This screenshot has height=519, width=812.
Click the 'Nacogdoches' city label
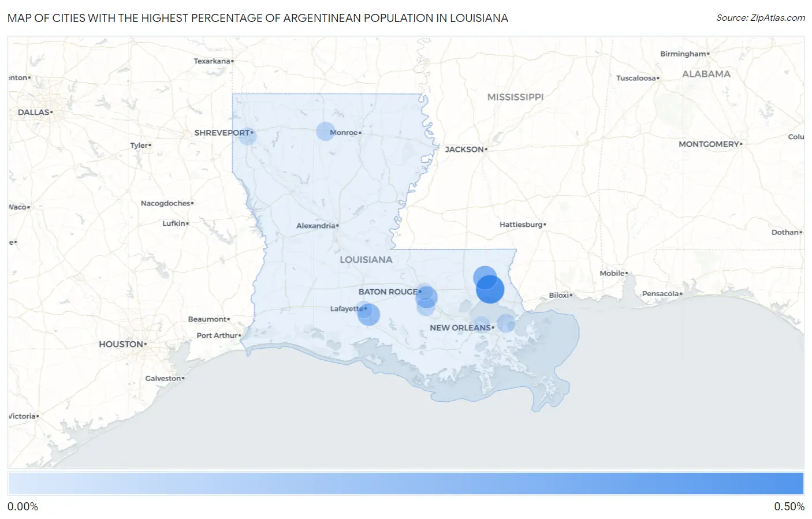click(x=166, y=203)
